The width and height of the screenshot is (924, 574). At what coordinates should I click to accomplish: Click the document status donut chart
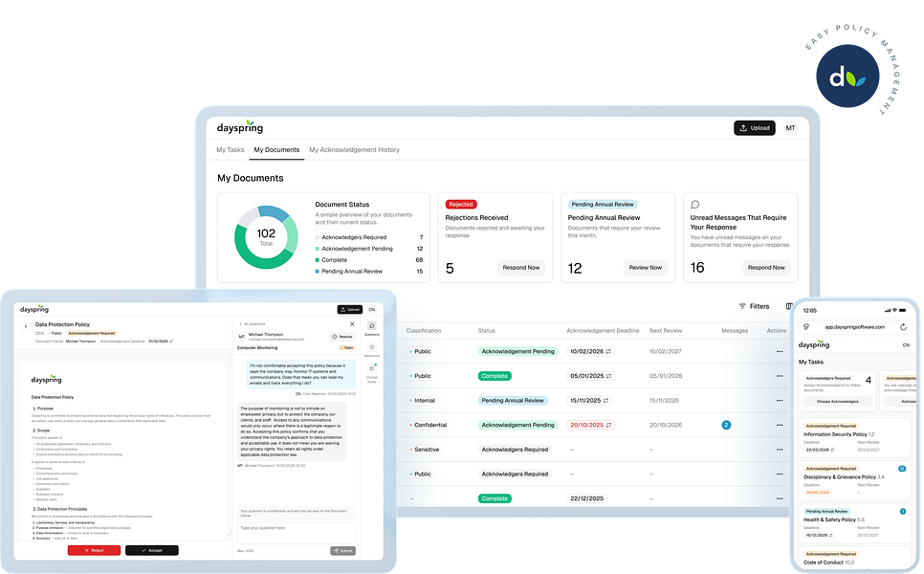tap(266, 237)
